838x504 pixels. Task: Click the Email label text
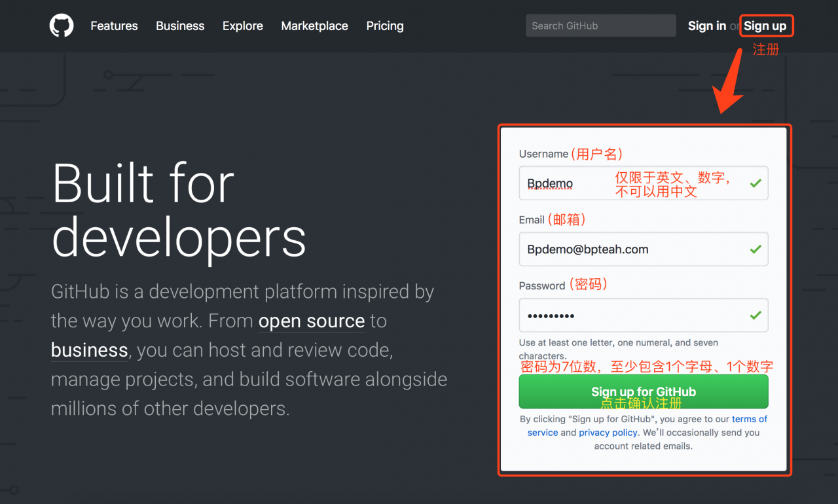click(532, 220)
